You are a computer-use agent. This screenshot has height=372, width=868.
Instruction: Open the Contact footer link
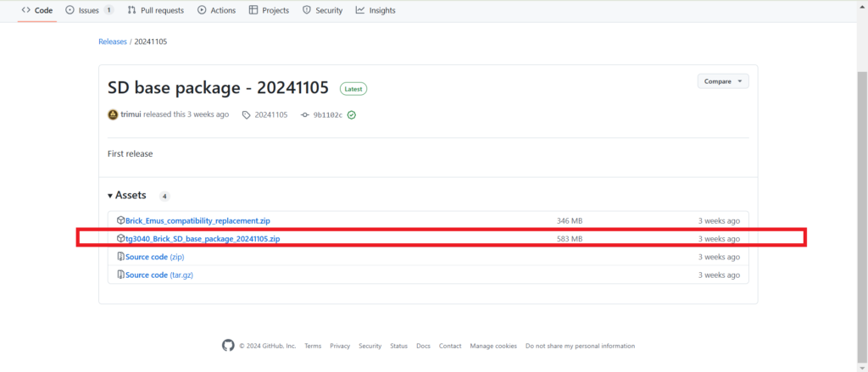[450, 346]
